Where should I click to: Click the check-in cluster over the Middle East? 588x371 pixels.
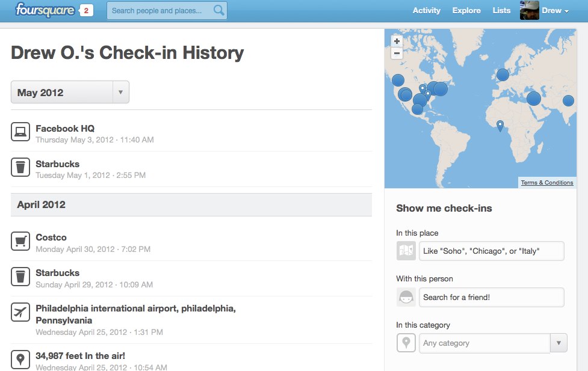pyautogui.click(x=534, y=99)
